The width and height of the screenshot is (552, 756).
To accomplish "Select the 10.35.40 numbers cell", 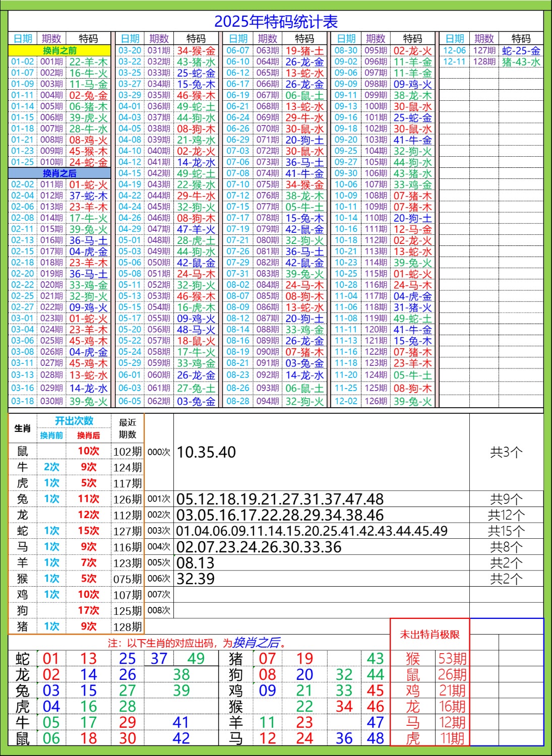I will 207,452.
